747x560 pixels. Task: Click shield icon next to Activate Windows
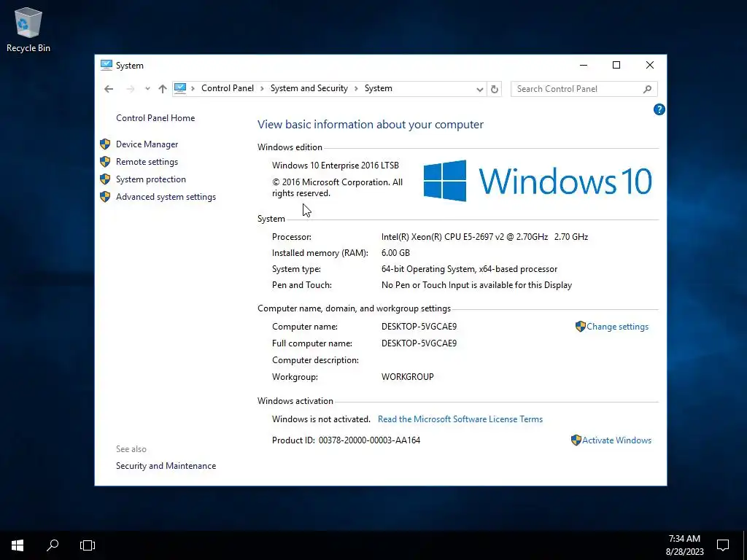576,440
